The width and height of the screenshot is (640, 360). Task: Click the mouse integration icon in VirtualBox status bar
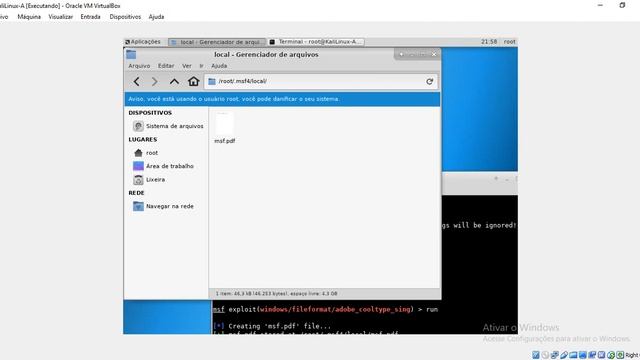[611, 355]
